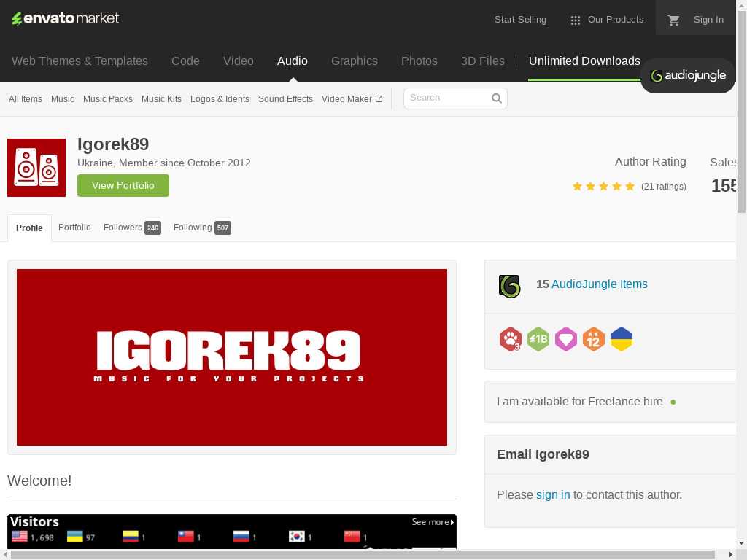Image resolution: width=747 pixels, height=560 pixels.
Task: Open the Followers tab
Action: 132,227
